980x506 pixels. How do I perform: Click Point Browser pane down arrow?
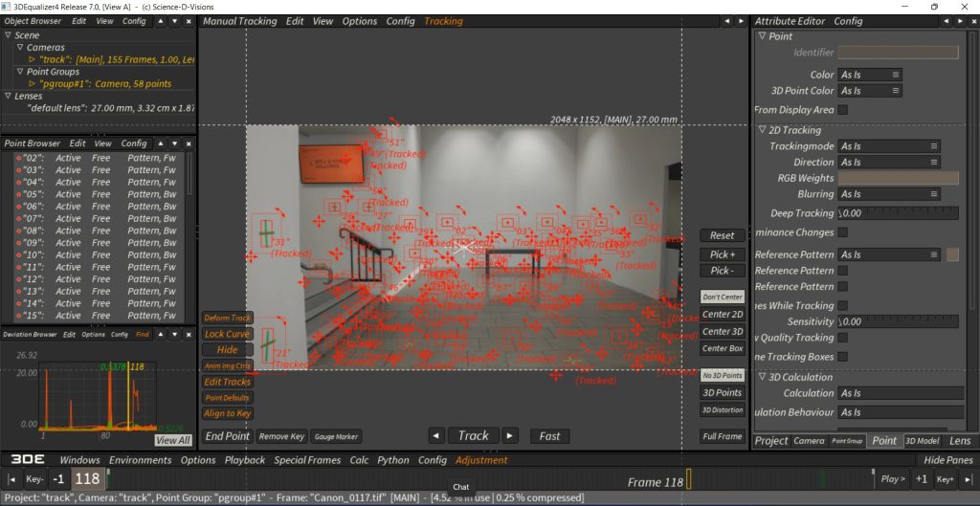(x=174, y=143)
